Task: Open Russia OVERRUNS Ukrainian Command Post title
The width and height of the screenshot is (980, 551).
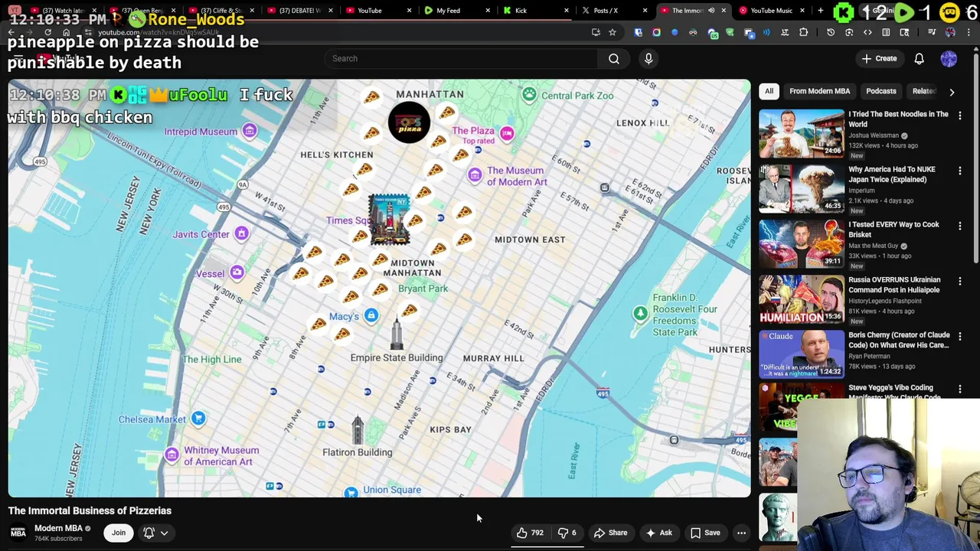Action: coord(894,284)
